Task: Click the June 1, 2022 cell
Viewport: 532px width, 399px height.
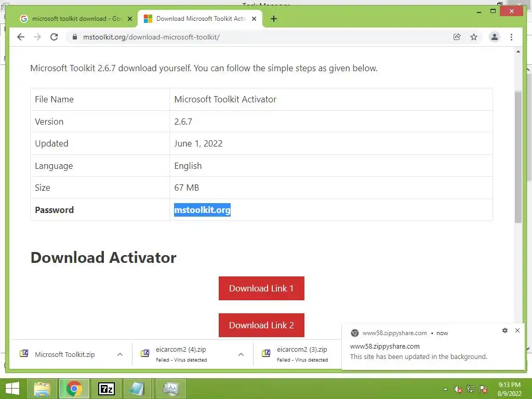Action: point(331,143)
